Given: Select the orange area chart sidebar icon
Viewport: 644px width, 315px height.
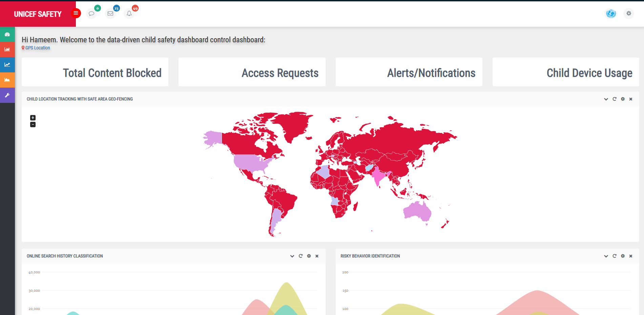Looking at the screenshot, I should click(x=7, y=80).
